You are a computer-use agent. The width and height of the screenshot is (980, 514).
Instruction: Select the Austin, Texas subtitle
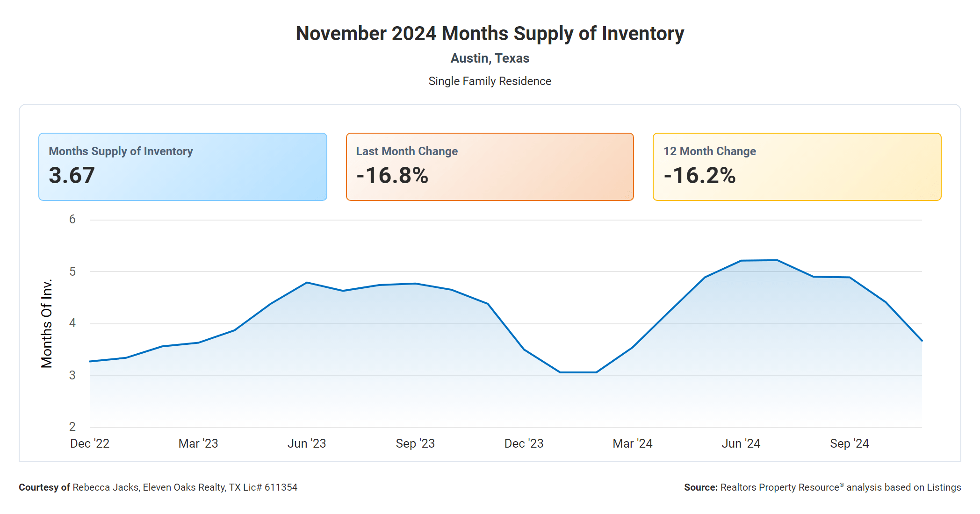[x=490, y=58]
